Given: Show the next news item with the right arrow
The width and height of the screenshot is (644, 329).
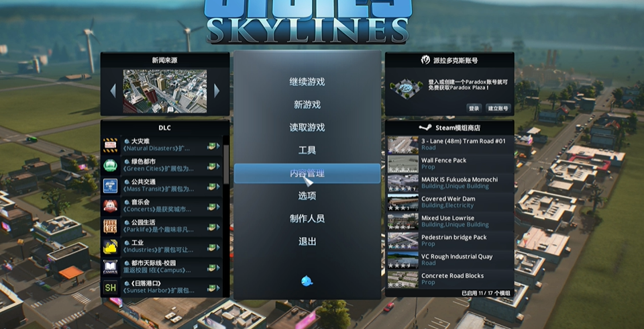Looking at the screenshot, I should coord(217,91).
